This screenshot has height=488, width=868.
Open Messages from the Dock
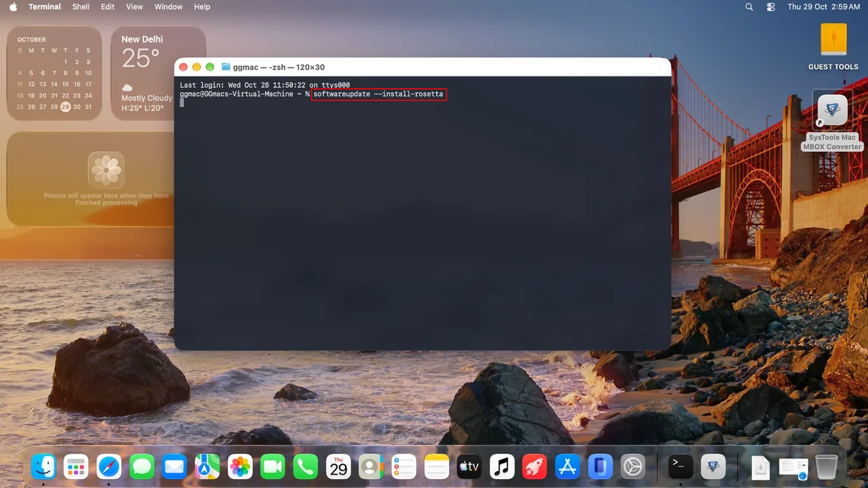[142, 466]
